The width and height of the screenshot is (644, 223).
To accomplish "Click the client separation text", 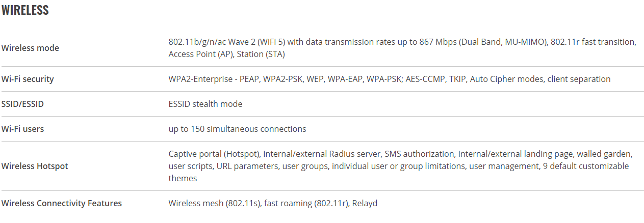I will [579, 79].
